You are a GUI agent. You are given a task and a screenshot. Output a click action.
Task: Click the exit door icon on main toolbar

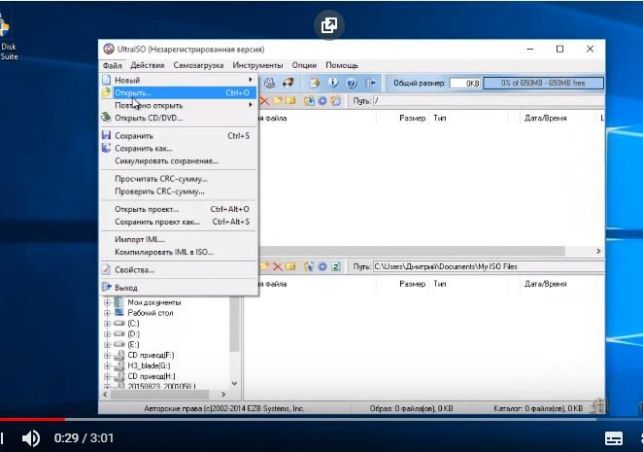[x=370, y=83]
